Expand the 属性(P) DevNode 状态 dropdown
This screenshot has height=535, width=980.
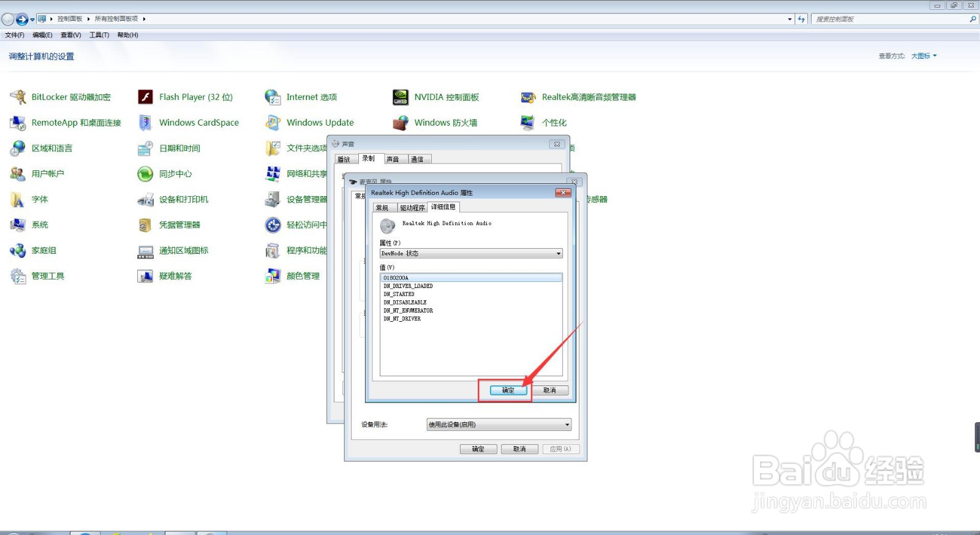(471, 253)
